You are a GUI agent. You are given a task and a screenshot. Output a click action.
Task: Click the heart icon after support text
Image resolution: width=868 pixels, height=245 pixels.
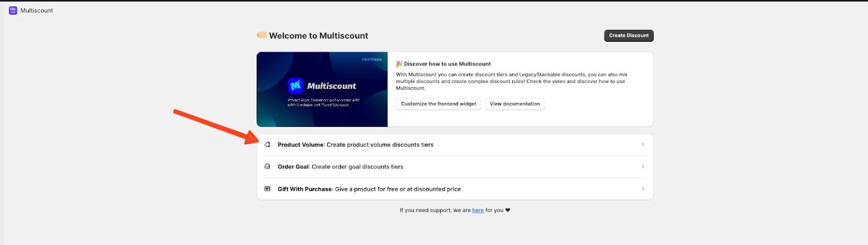tap(508, 210)
